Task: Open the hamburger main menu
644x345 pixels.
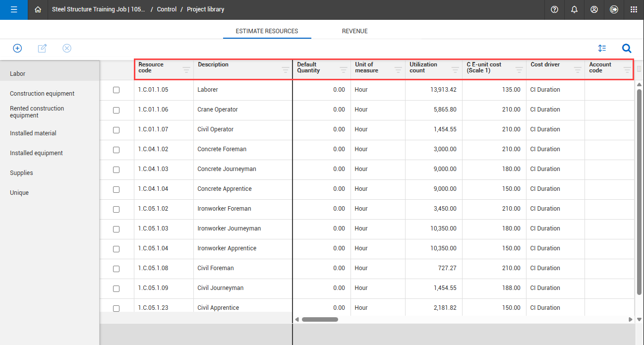Action: coord(14,9)
